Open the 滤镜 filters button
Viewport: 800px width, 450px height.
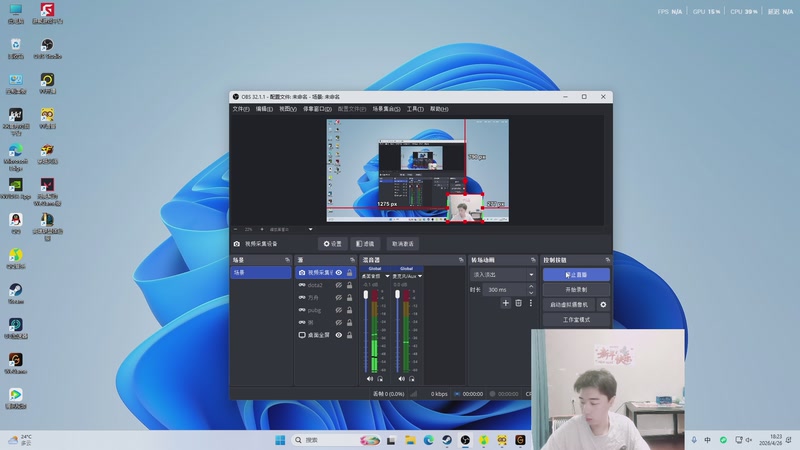point(365,244)
